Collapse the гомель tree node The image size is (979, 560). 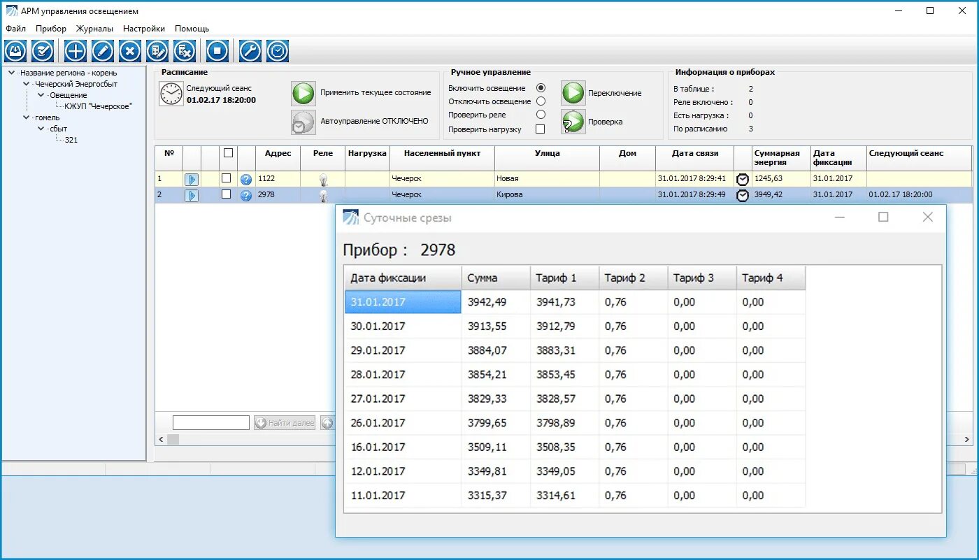tap(27, 117)
